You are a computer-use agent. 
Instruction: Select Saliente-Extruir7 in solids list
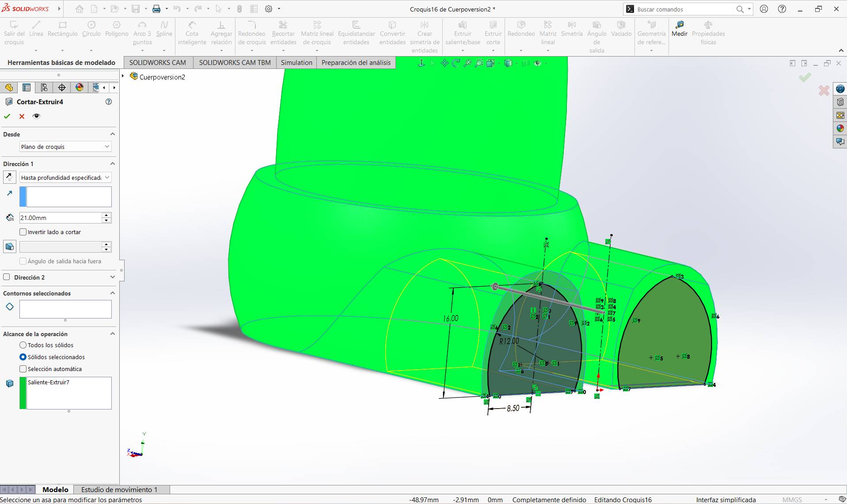49,382
